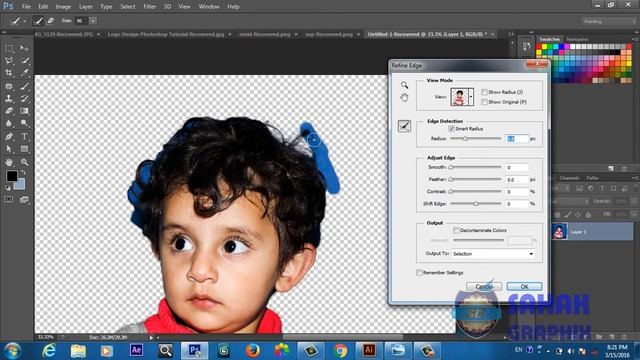Open the tool preset picker arrow
Viewport: 640px width, 360px height.
(x=24, y=21)
